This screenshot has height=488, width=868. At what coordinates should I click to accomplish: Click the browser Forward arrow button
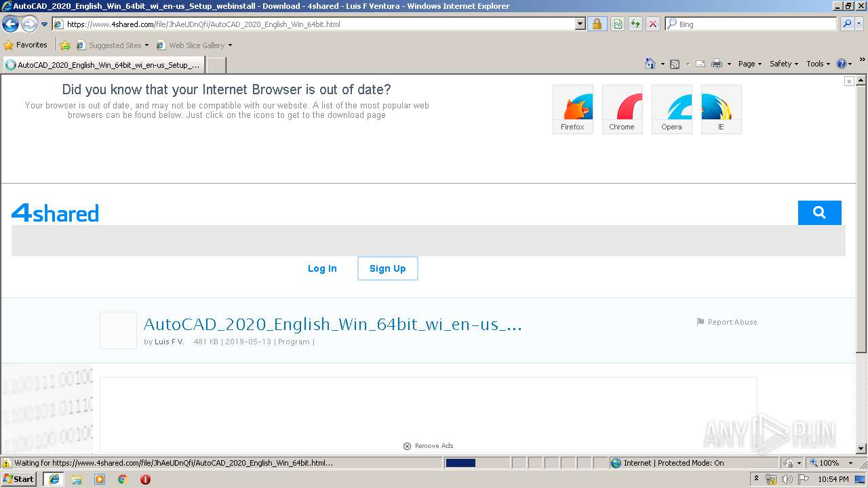[x=29, y=24]
